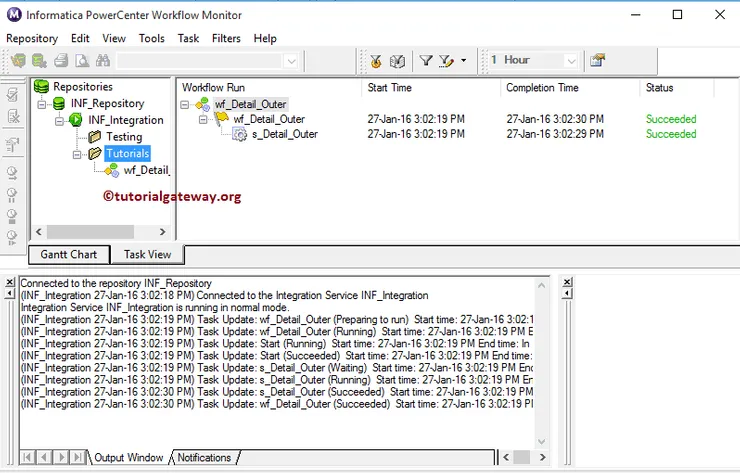The image size is (740, 473).
Task: Open the Task menu
Action: click(x=188, y=38)
